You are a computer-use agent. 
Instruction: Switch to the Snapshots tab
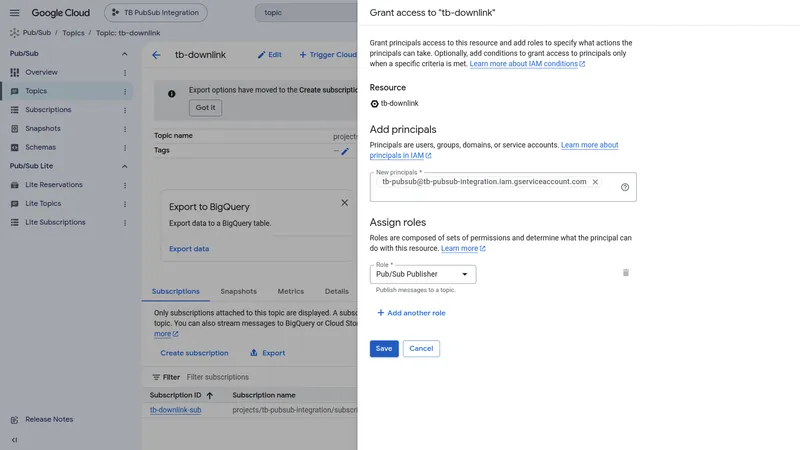(238, 291)
